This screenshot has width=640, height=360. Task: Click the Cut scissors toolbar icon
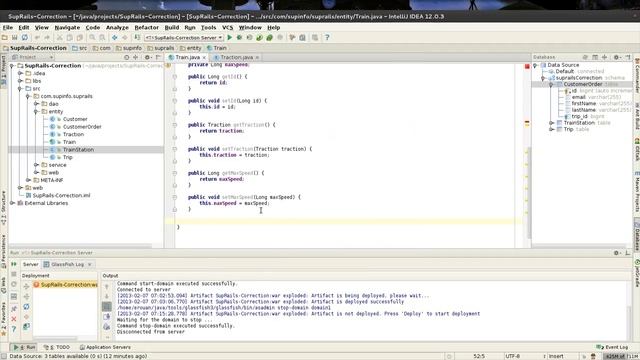click(60, 38)
